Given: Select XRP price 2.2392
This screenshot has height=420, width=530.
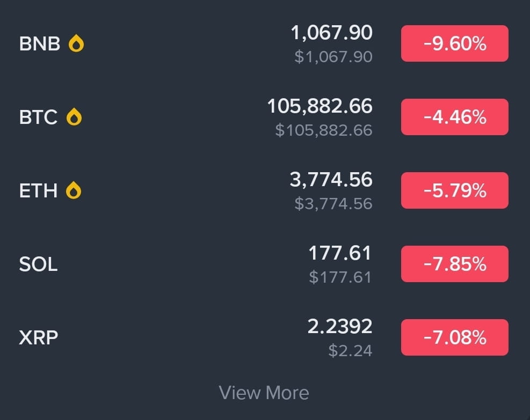Looking at the screenshot, I should (340, 327).
